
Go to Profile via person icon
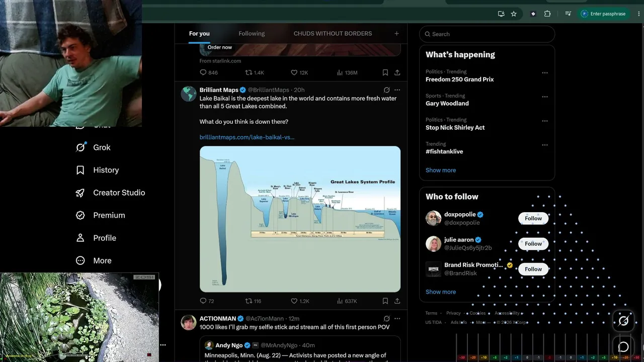pyautogui.click(x=80, y=238)
